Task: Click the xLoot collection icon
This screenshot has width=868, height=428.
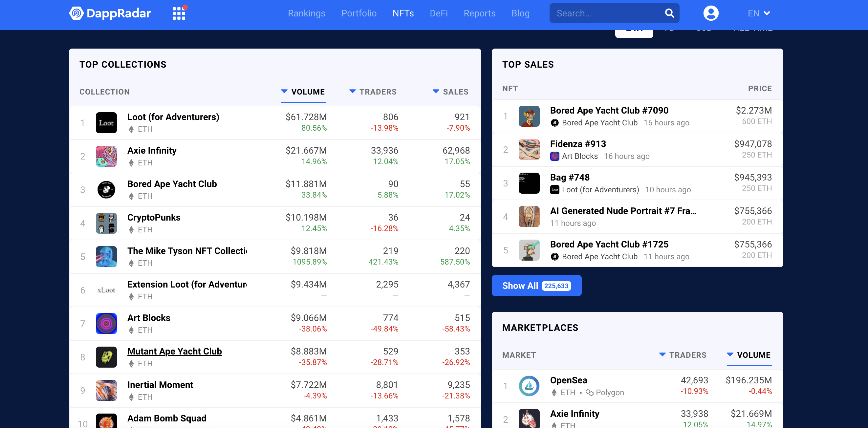Action: pyautogui.click(x=106, y=290)
